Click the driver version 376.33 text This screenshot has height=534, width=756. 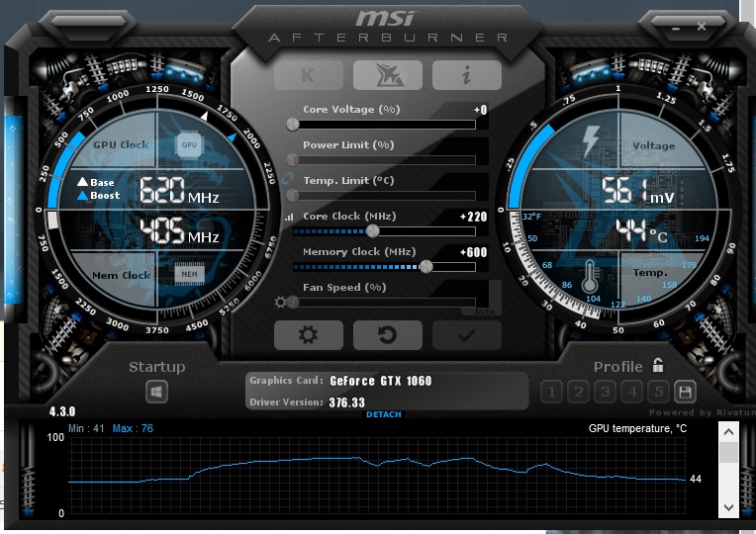point(347,402)
